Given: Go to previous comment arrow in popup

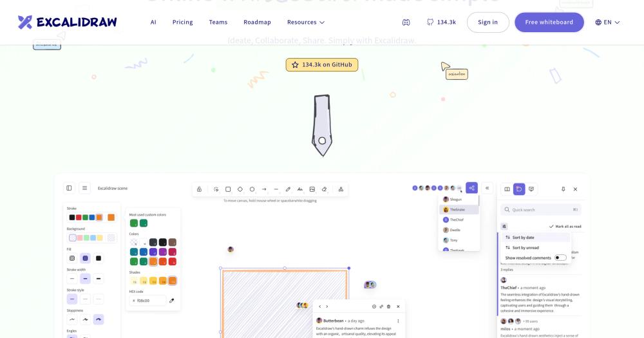Looking at the screenshot, I should tap(320, 306).
